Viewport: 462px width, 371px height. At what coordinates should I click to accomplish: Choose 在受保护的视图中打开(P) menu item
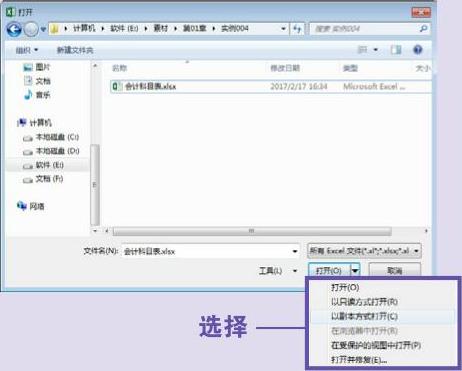click(x=376, y=345)
